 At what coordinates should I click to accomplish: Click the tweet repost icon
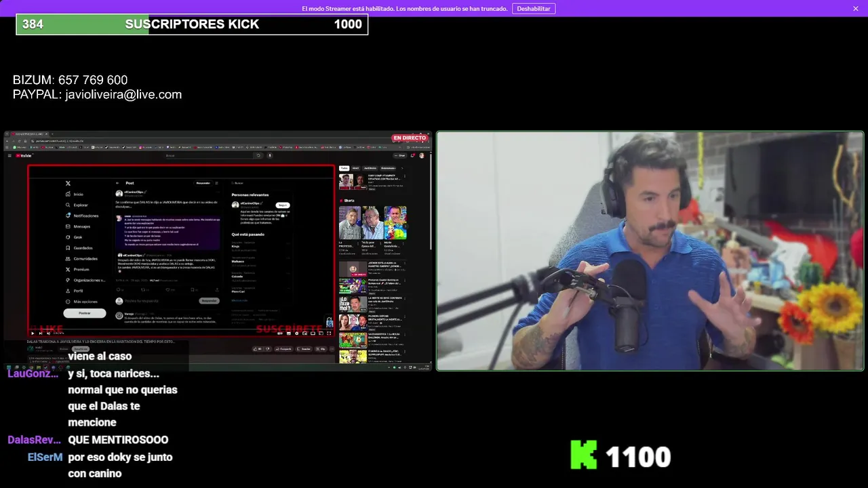[x=143, y=289]
